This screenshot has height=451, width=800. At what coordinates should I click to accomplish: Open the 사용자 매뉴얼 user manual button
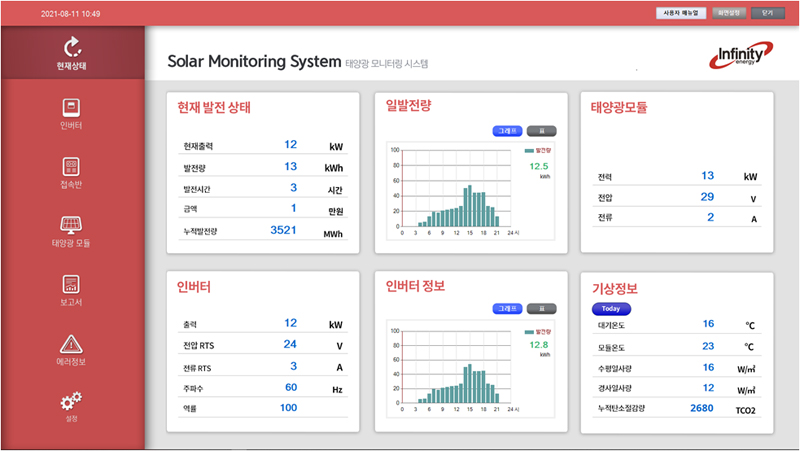[x=681, y=13]
